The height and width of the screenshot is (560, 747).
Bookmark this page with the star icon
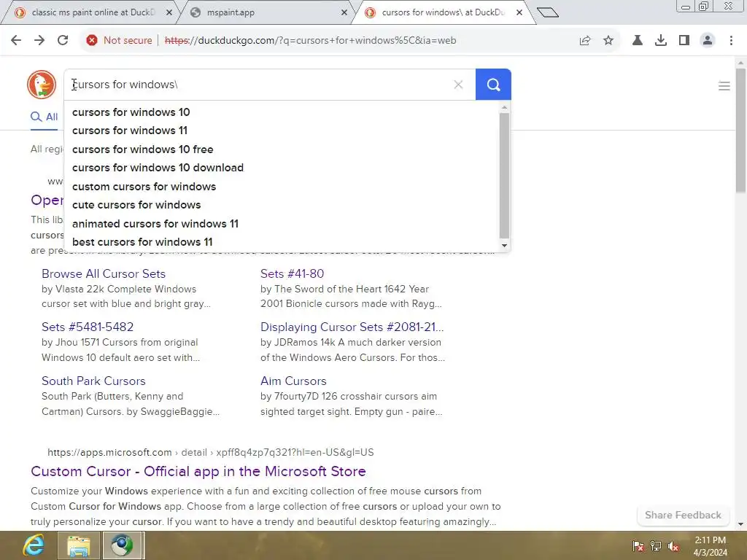[608, 41]
